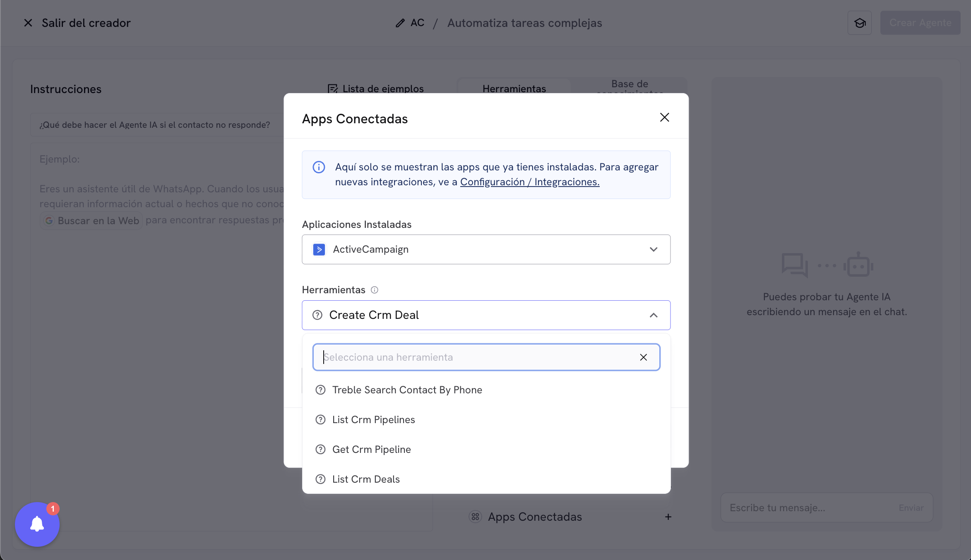Click help icon of List Crm Pipelines
971x560 pixels.
[x=320, y=420]
